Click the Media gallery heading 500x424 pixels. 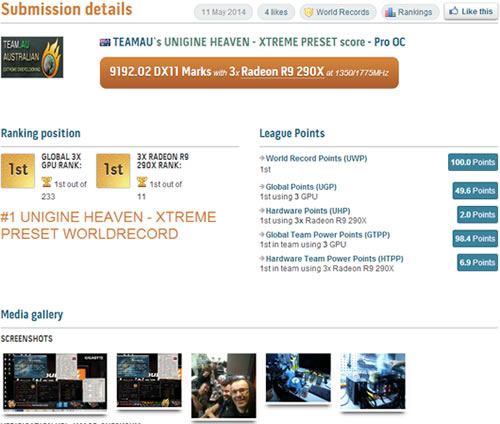[32, 315]
